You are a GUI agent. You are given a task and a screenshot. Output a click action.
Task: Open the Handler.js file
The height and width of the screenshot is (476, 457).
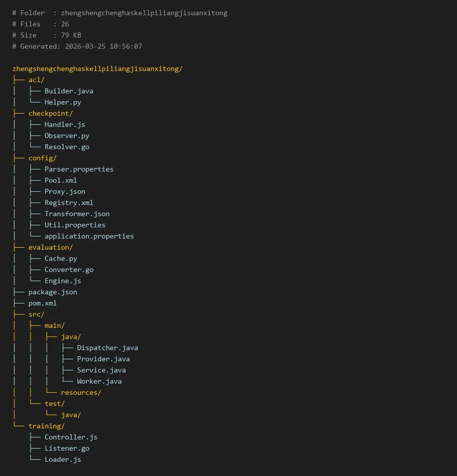(x=64, y=124)
